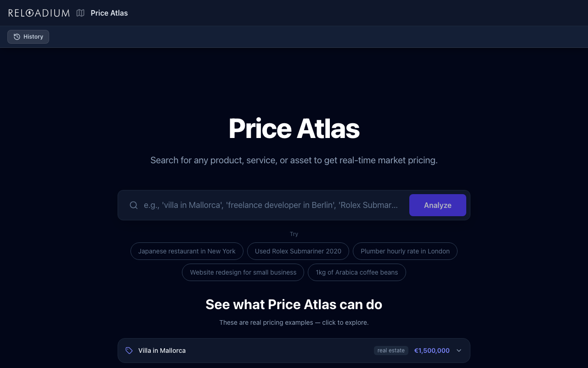
Task: Open the History panel
Action: [28, 36]
